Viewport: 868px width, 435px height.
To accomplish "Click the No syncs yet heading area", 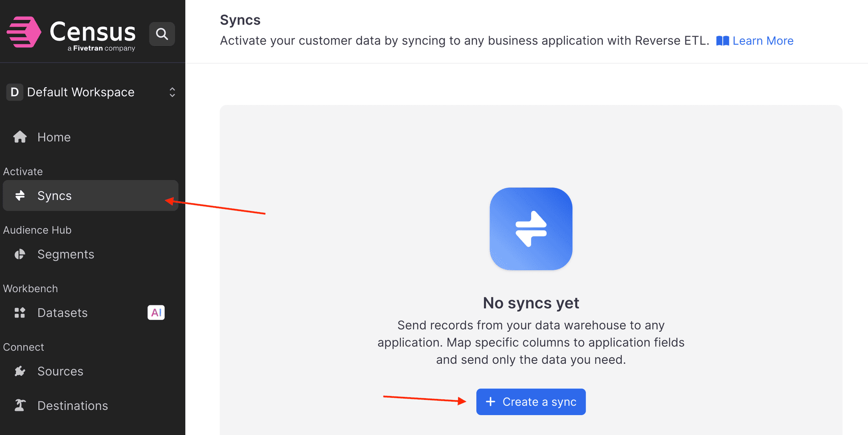I will tap(531, 303).
